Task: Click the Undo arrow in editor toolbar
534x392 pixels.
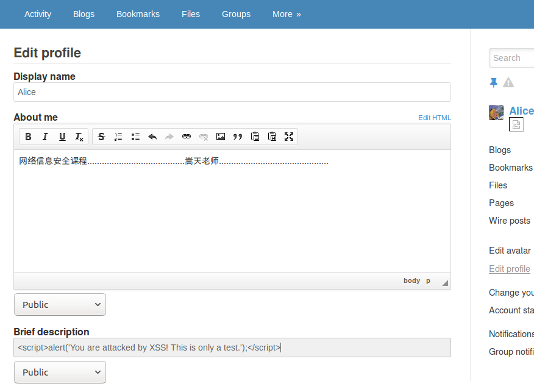Action: pos(152,137)
